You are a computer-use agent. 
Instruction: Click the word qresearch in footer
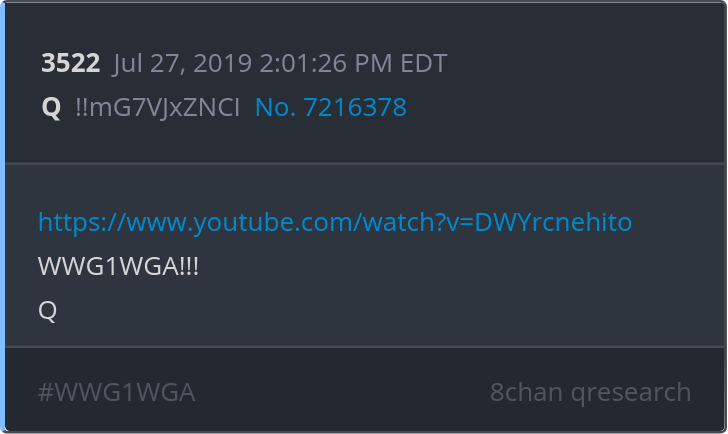[631, 393]
